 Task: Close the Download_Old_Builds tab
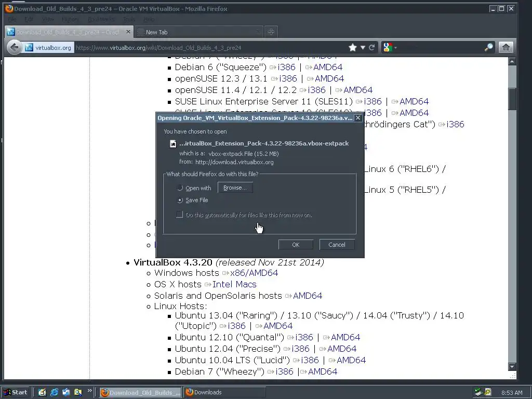[128, 32]
